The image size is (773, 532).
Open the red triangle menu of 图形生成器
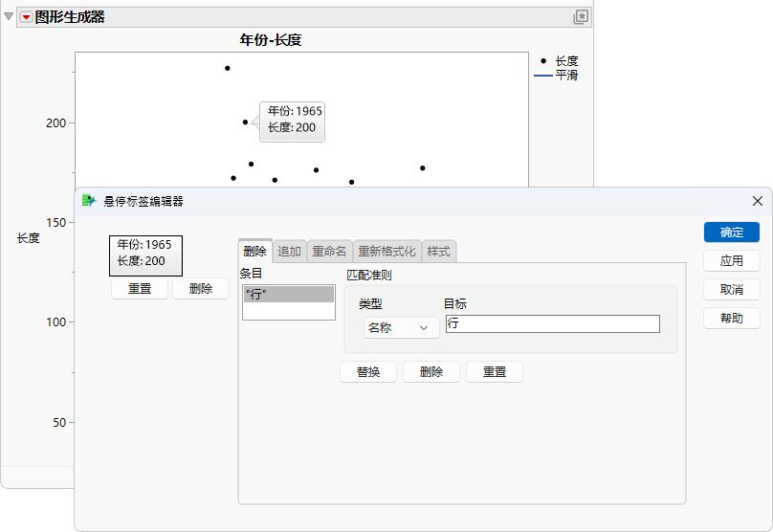tap(26, 18)
